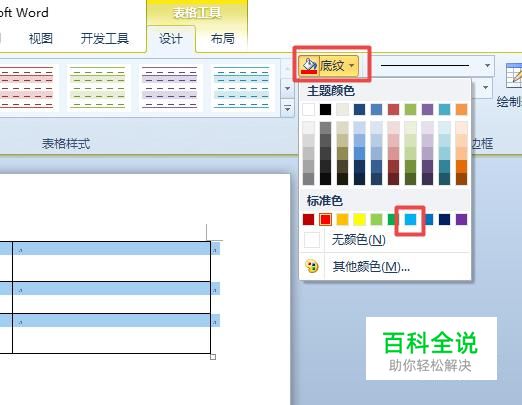Click the table resize handle at bottom-right corner
This screenshot has width=522, height=405.
click(x=213, y=357)
